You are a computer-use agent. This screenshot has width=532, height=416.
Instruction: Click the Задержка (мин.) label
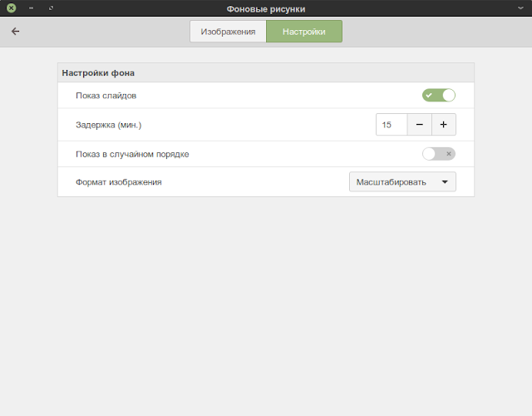click(x=109, y=125)
